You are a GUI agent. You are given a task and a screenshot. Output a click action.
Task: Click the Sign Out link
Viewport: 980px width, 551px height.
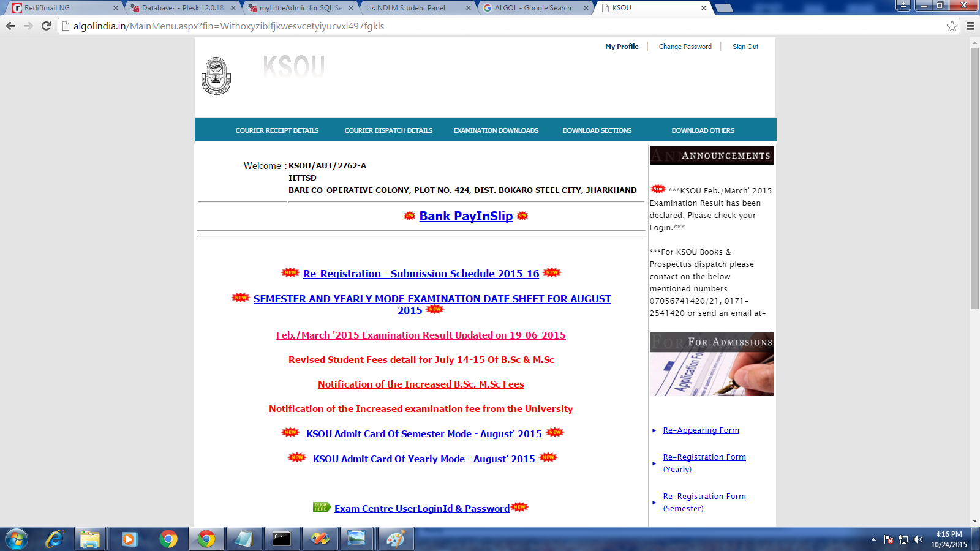[x=745, y=47]
